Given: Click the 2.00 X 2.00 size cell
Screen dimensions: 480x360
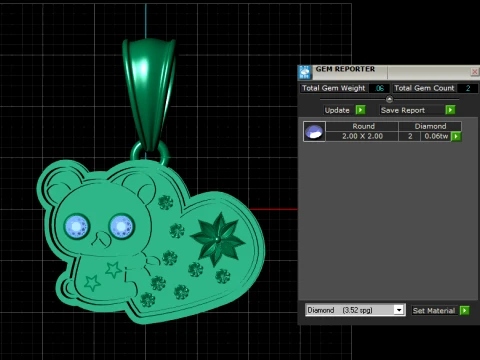Looking at the screenshot, I should (362, 136).
